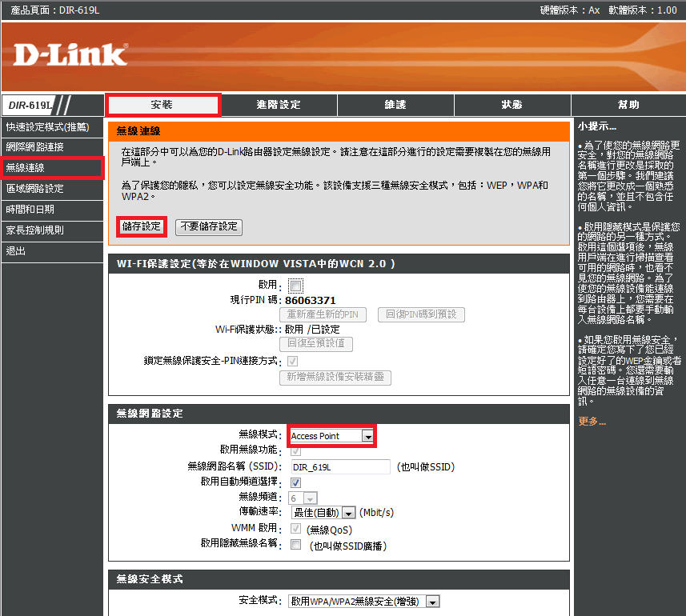The height and width of the screenshot is (616, 686).
Task: Click the 小提示... heading
Action: (x=597, y=126)
